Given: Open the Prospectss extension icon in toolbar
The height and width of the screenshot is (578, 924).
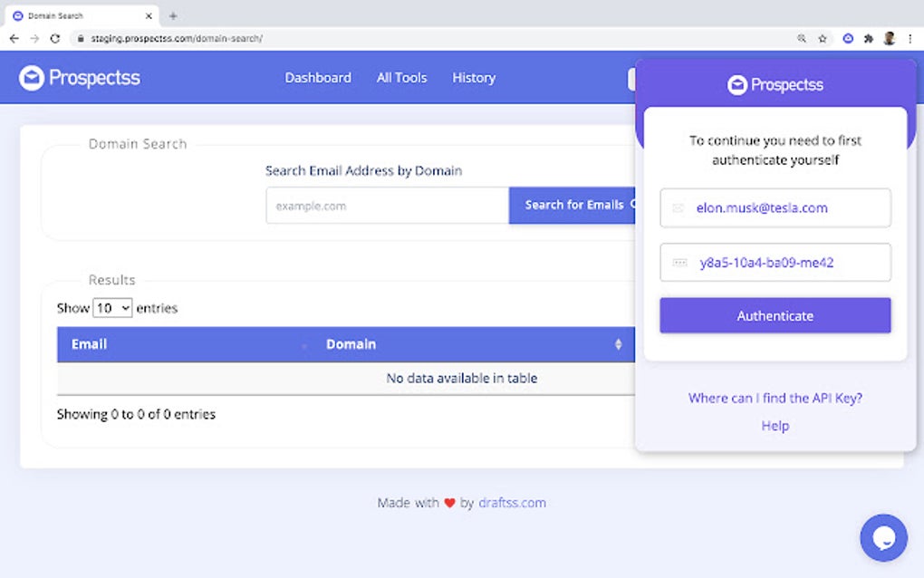Looking at the screenshot, I should click(x=848, y=39).
